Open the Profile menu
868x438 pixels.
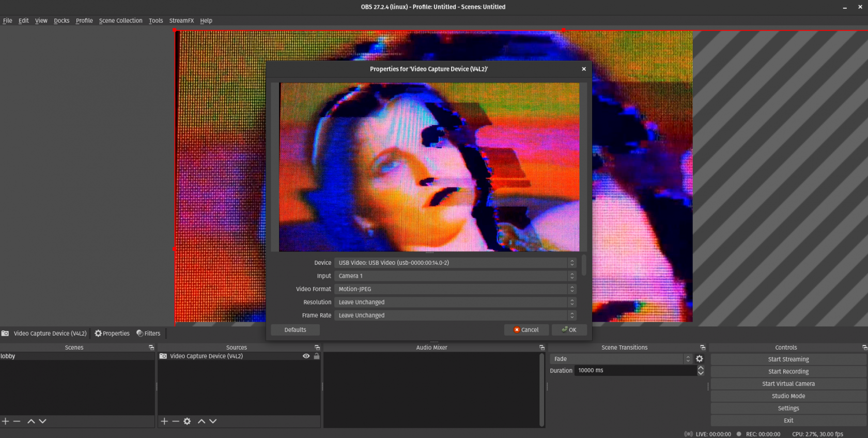point(84,21)
